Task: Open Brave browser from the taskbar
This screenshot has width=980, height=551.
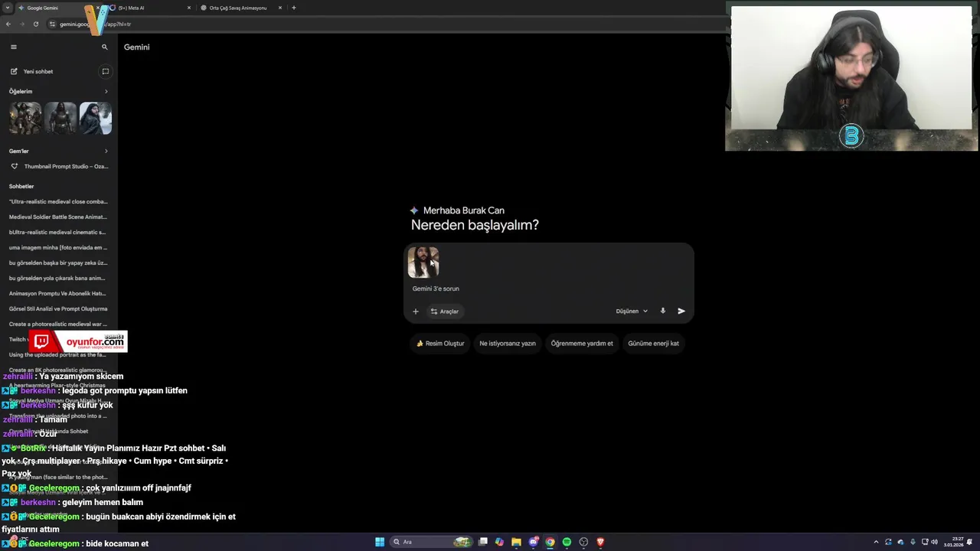Action: click(x=600, y=542)
